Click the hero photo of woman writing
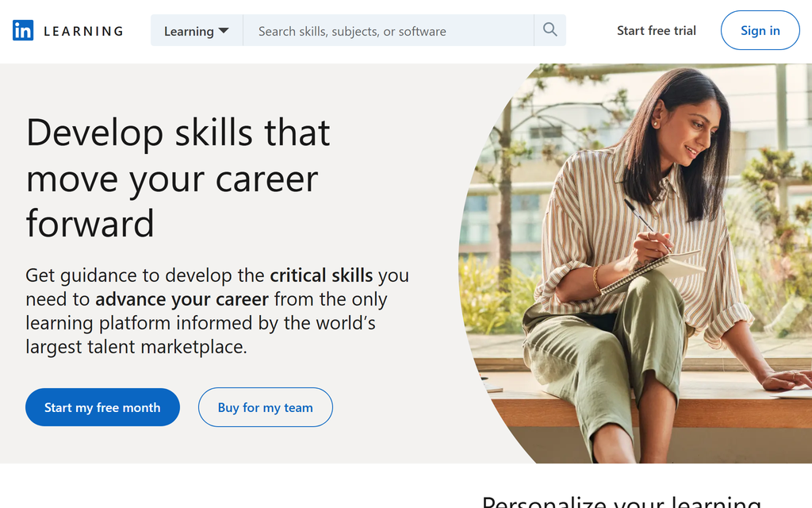The image size is (812, 508). (637, 264)
